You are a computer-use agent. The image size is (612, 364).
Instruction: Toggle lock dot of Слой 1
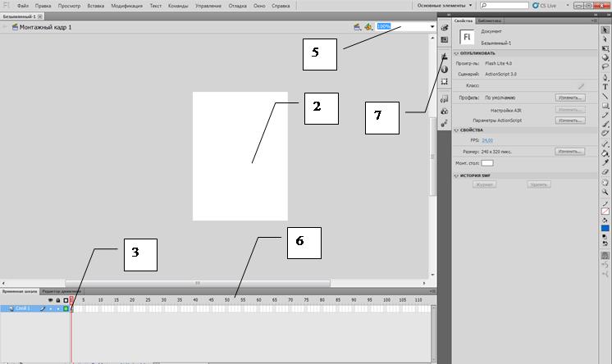coord(57,308)
